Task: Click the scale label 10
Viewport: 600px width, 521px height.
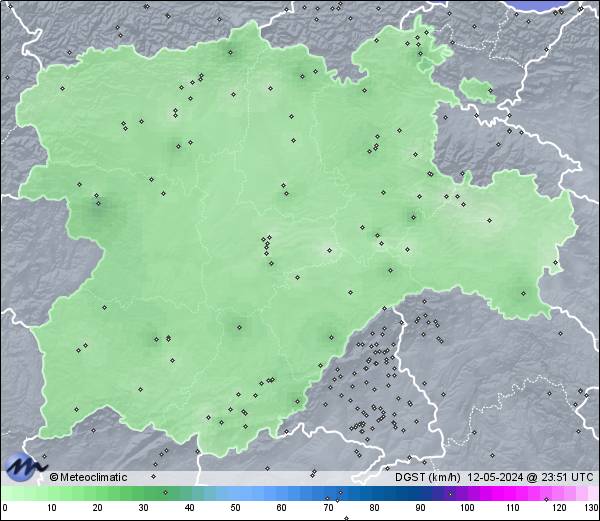Action: [x=52, y=508]
